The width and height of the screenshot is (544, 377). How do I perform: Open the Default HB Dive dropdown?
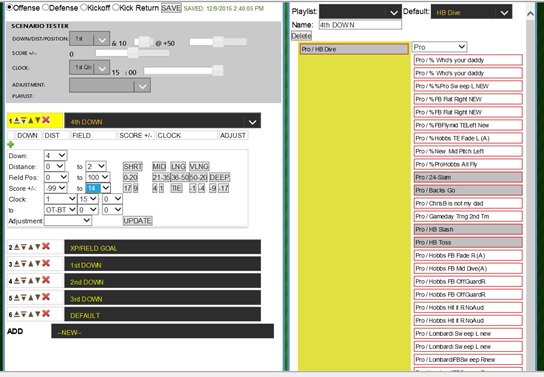point(471,12)
